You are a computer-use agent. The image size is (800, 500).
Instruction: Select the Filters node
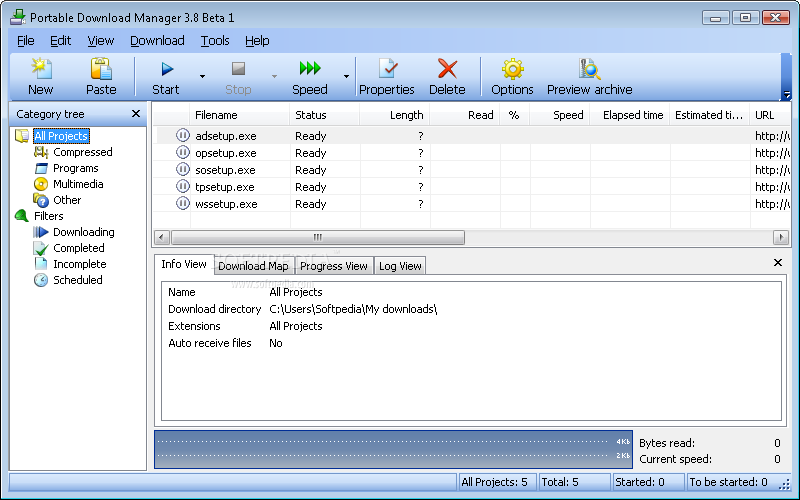coord(48,216)
